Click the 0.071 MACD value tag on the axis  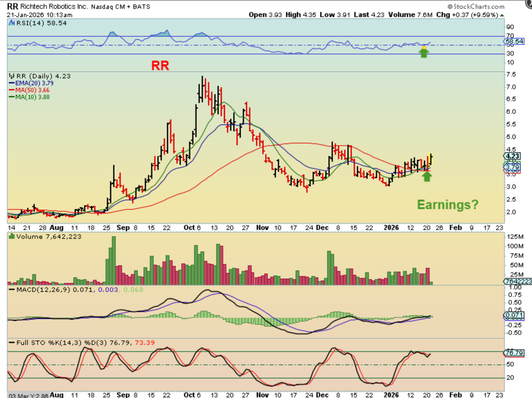(514, 315)
